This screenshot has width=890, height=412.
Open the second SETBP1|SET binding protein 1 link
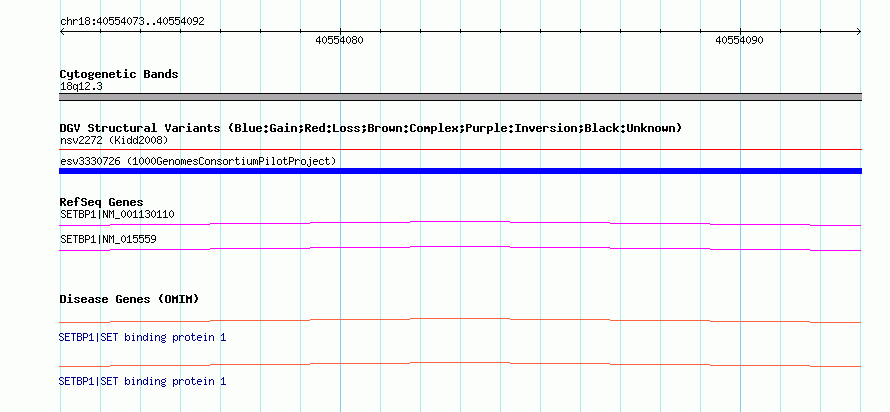[x=142, y=381]
